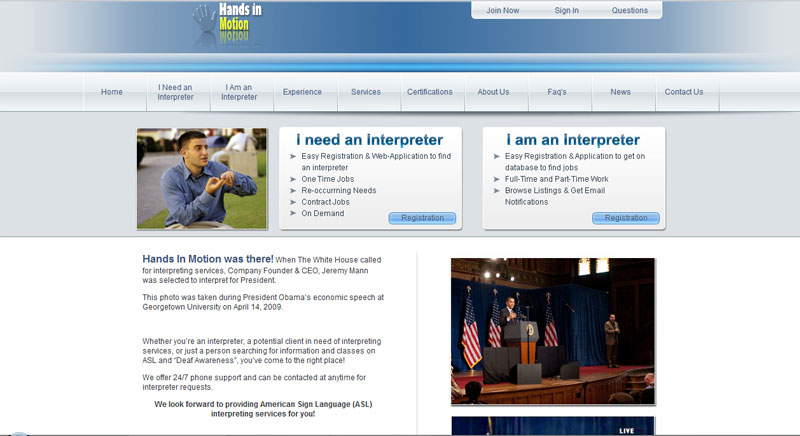
Task: Open the Certifications menu item
Action: [x=429, y=92]
